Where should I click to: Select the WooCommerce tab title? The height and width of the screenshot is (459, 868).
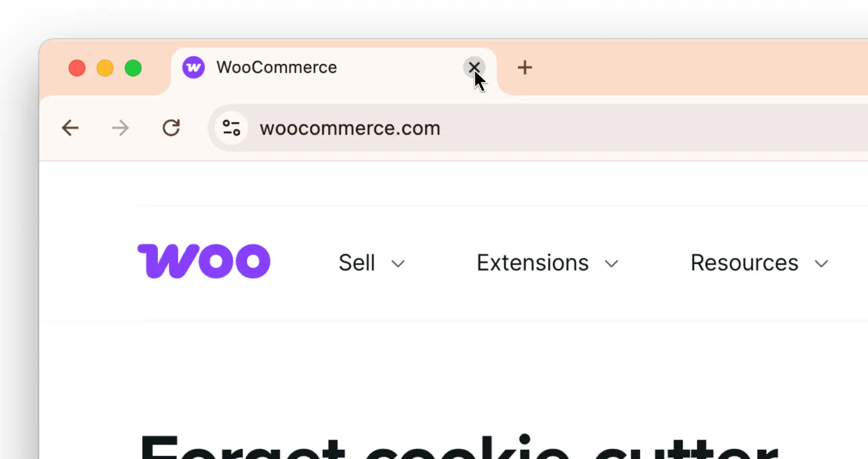276,67
